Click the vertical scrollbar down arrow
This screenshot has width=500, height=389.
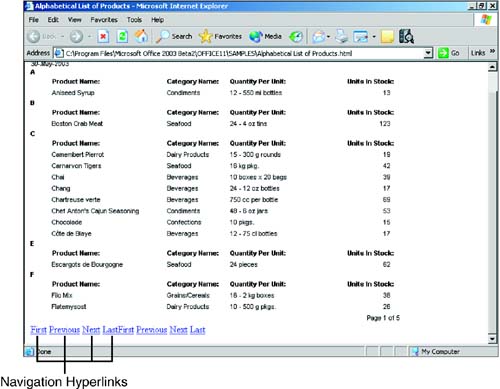coord(492,339)
